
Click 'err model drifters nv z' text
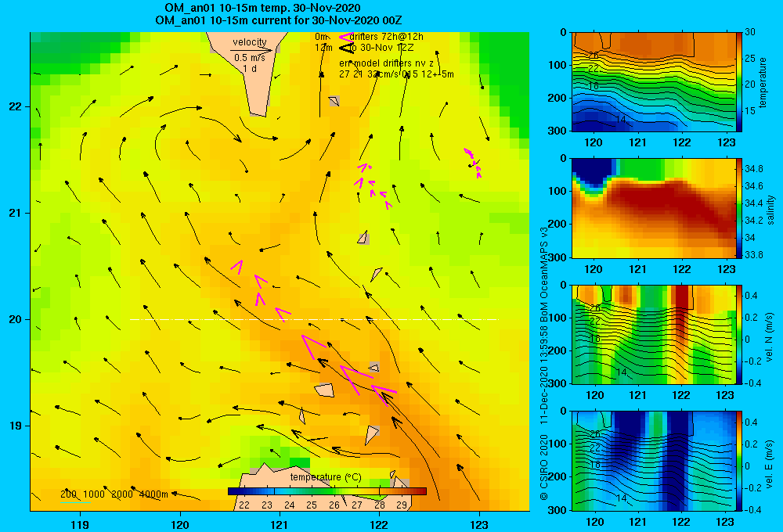coord(387,63)
